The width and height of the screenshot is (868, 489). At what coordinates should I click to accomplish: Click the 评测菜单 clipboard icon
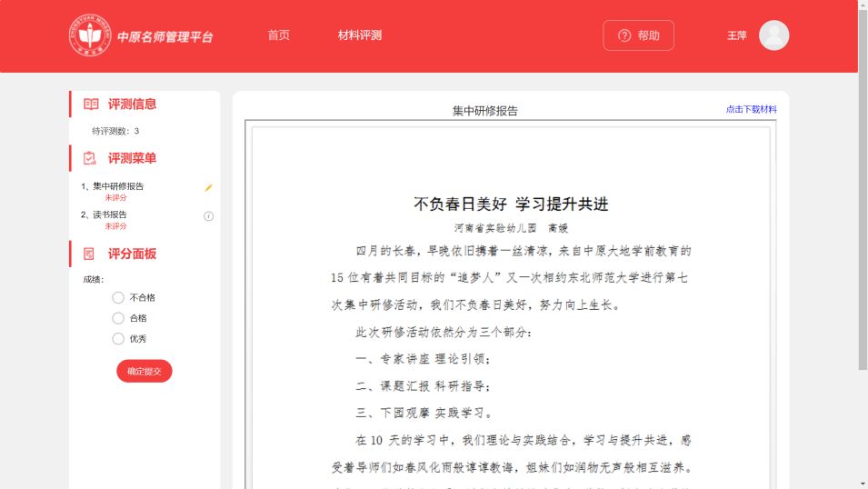(90, 158)
